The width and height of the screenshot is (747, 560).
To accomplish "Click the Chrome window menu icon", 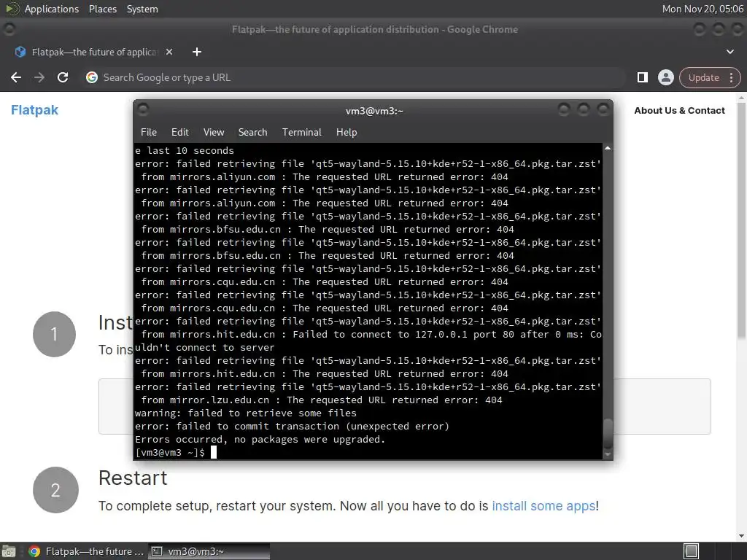I will point(9,29).
